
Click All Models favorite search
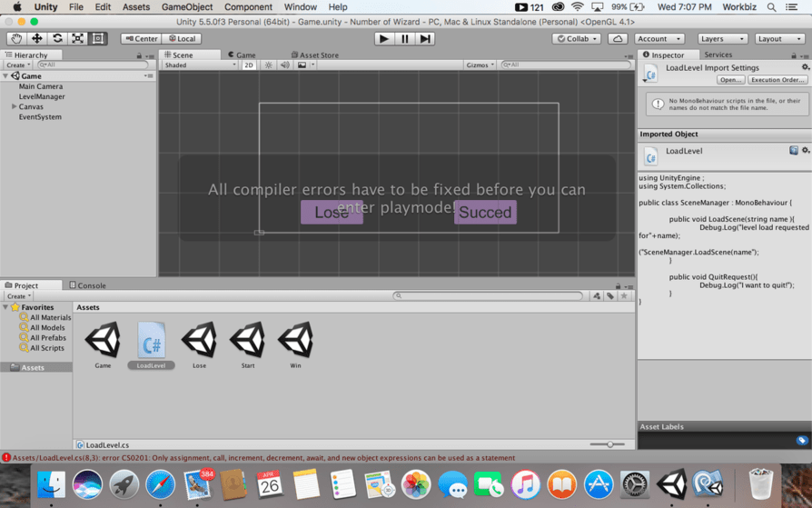point(42,327)
